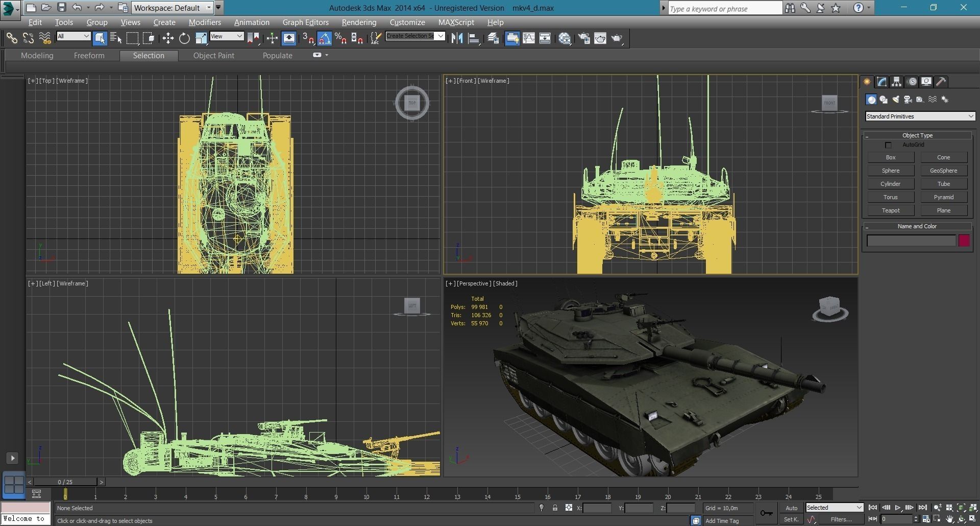The image size is (980, 526).
Task: Open the Render Setup teapot icon
Action: click(x=584, y=38)
